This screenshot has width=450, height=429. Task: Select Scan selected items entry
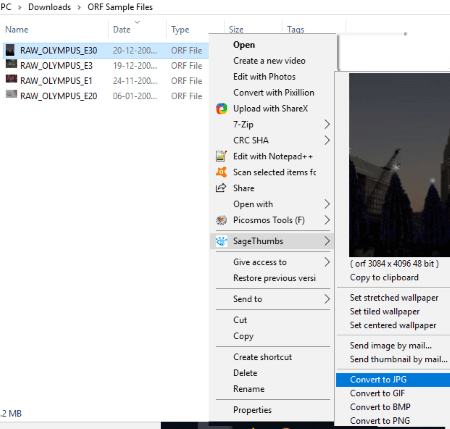coord(275,172)
